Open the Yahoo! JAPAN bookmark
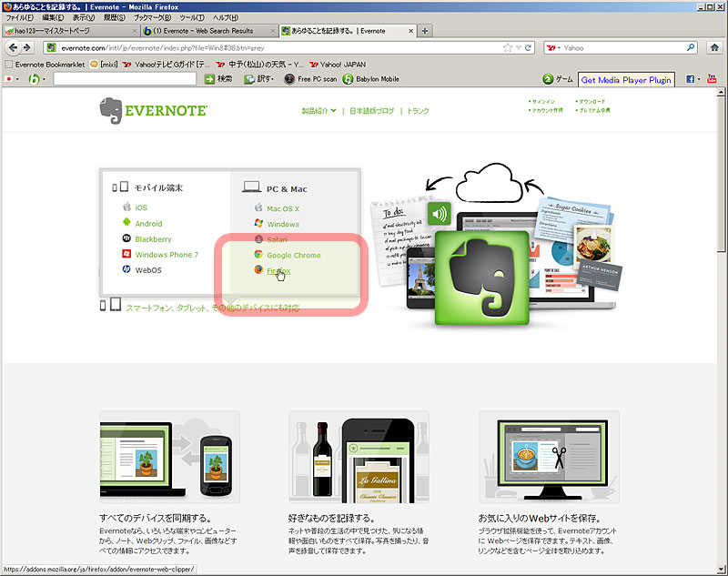This screenshot has height=576, width=728. pos(338,65)
